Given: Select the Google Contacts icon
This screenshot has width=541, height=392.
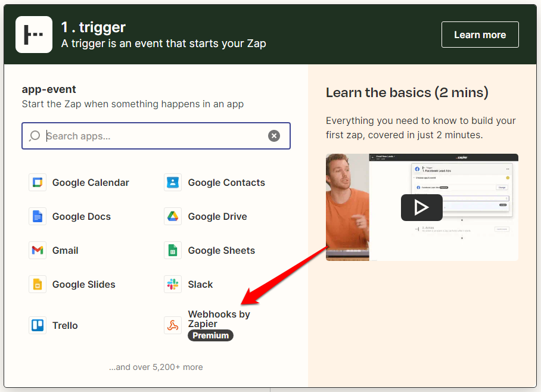Looking at the screenshot, I should point(173,182).
